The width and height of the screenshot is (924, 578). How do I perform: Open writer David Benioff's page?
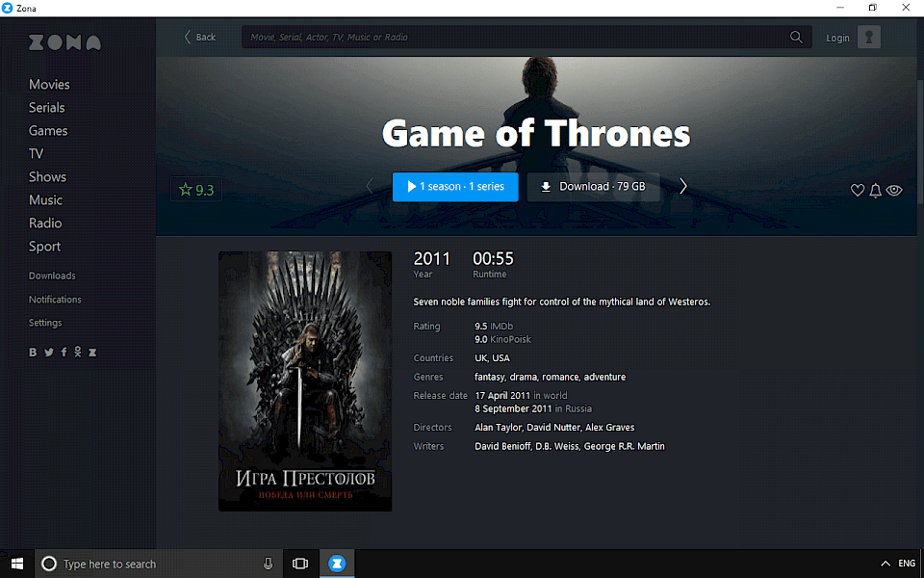point(503,446)
